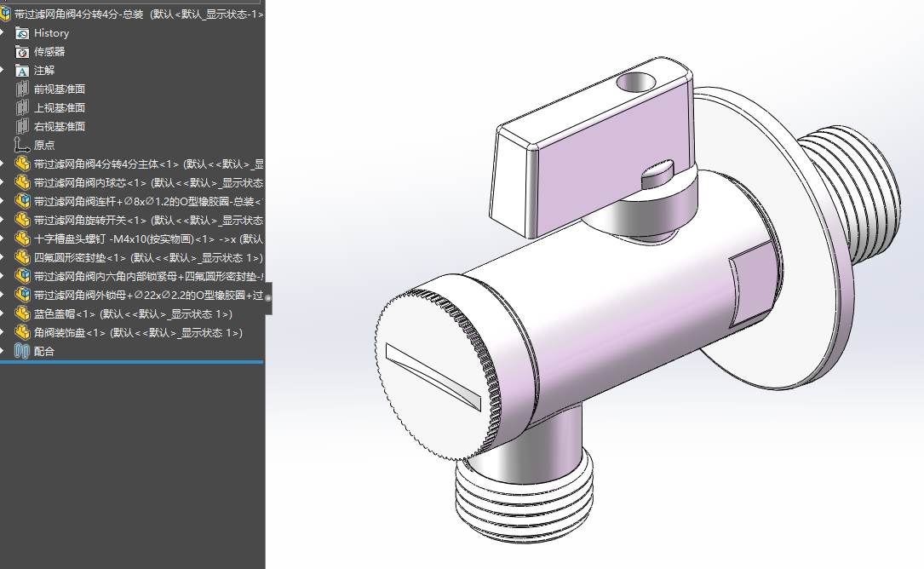Expand the 带过滤网角阀旋转开关 component

(3, 220)
